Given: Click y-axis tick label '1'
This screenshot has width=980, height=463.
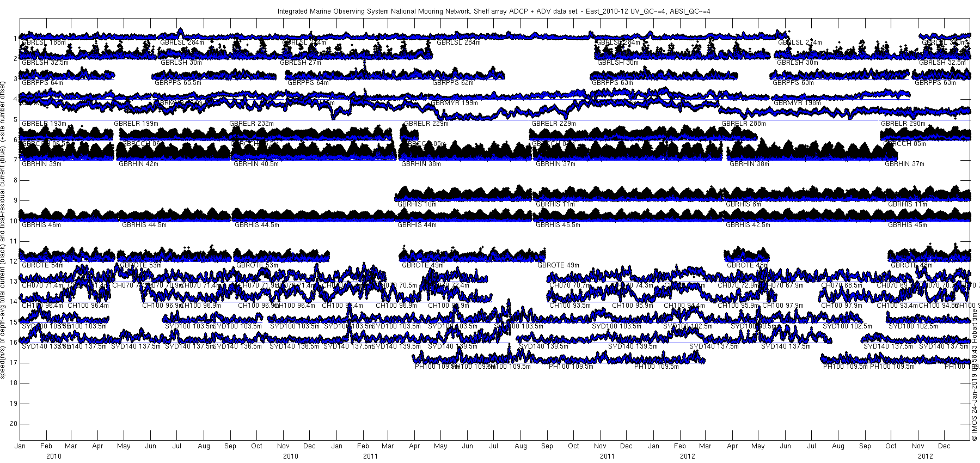Looking at the screenshot, I should (15, 39).
